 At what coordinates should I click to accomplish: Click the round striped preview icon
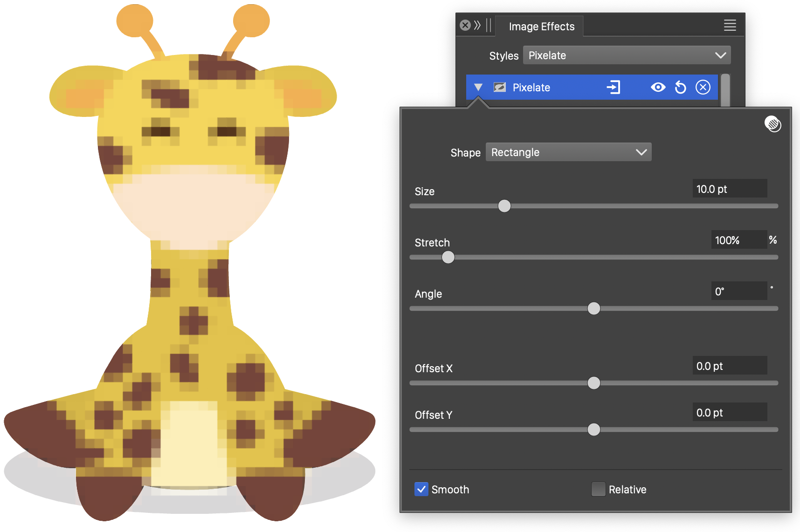772,124
